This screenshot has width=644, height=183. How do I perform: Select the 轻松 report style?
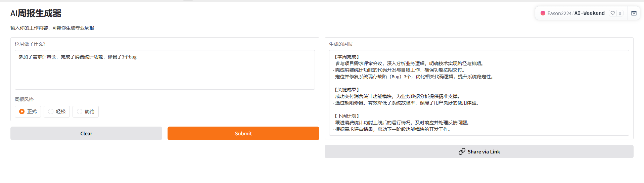tap(57, 111)
